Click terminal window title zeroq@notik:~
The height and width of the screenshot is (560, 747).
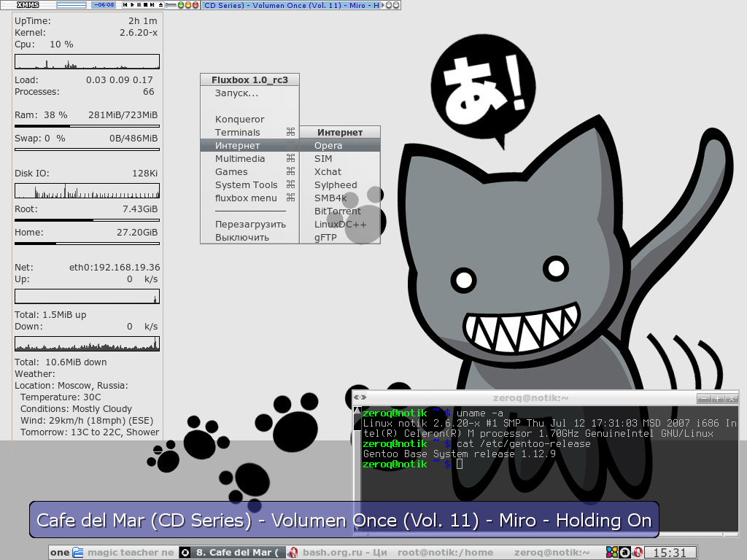point(530,398)
